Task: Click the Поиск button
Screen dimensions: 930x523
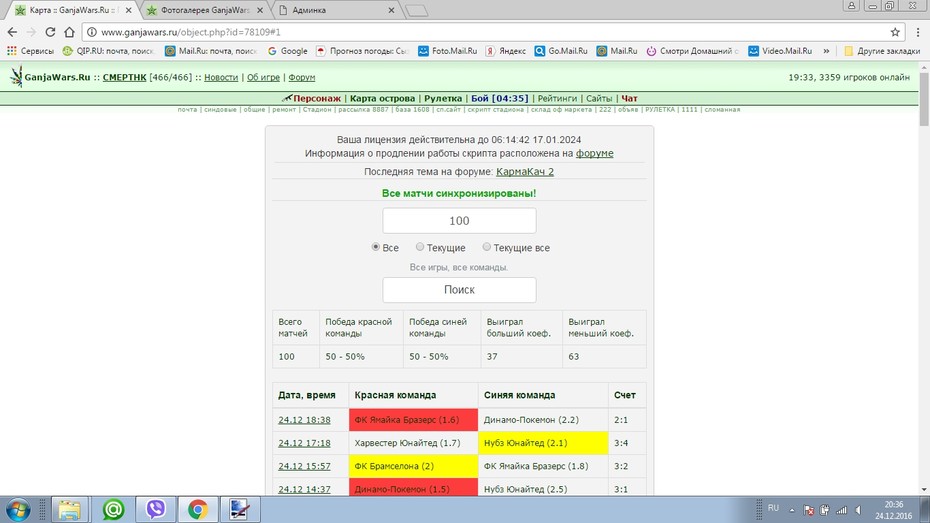Action: point(459,290)
